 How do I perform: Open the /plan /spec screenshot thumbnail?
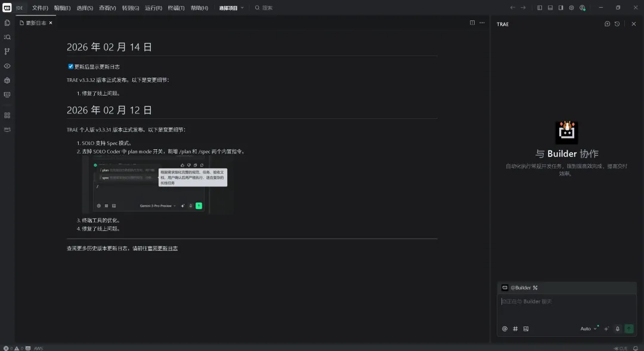click(x=157, y=184)
